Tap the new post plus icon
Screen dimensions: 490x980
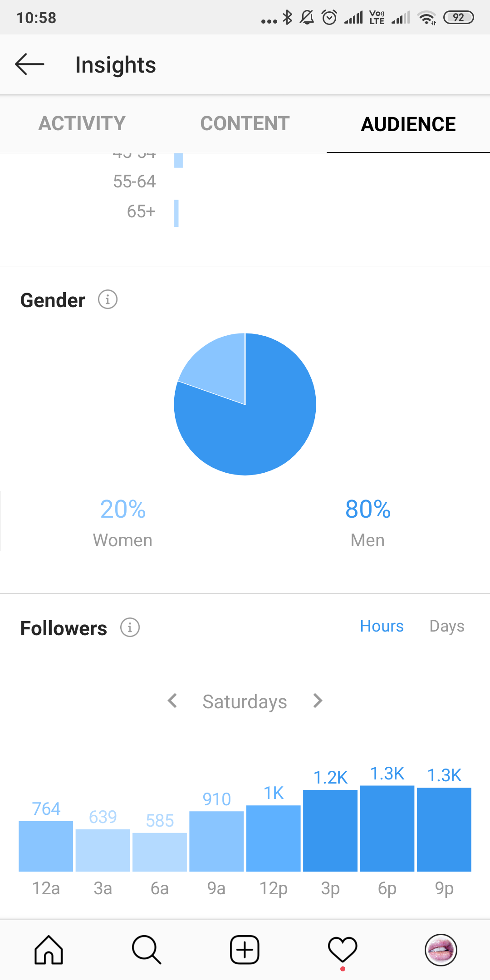point(245,950)
